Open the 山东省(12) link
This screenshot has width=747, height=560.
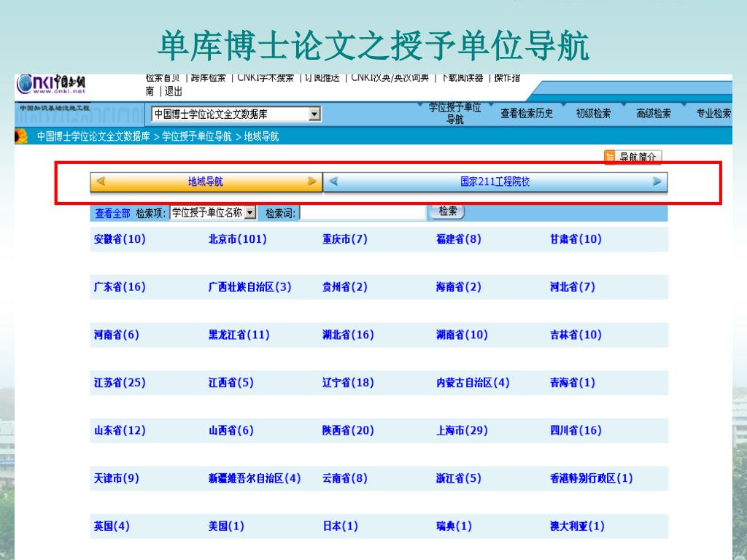point(120,430)
